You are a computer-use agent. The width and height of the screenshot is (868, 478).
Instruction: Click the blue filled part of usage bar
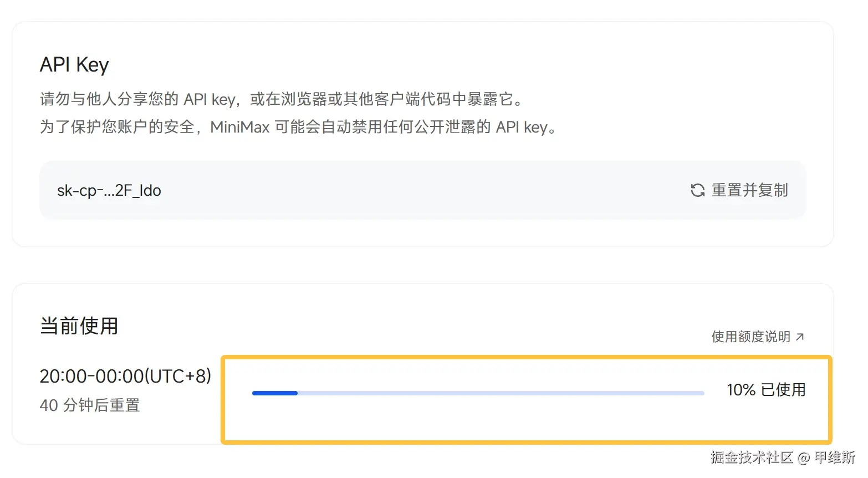(x=274, y=393)
